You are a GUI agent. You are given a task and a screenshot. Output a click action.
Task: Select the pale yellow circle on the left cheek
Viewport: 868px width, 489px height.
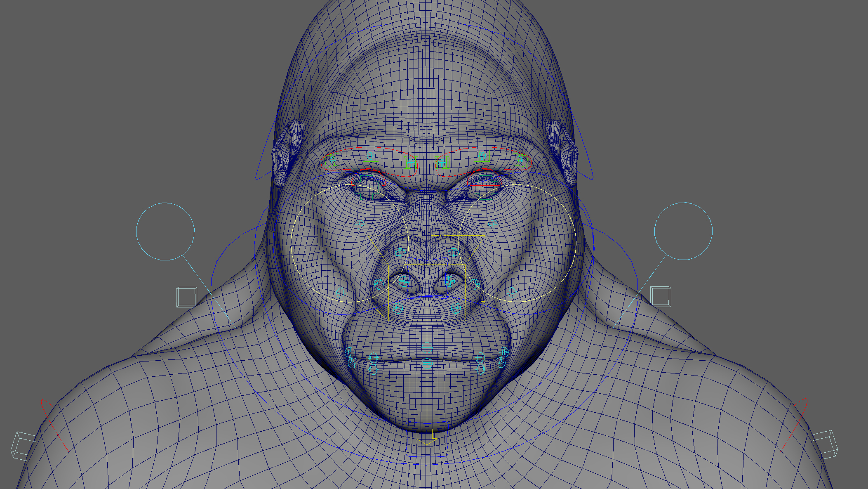coord(350,243)
